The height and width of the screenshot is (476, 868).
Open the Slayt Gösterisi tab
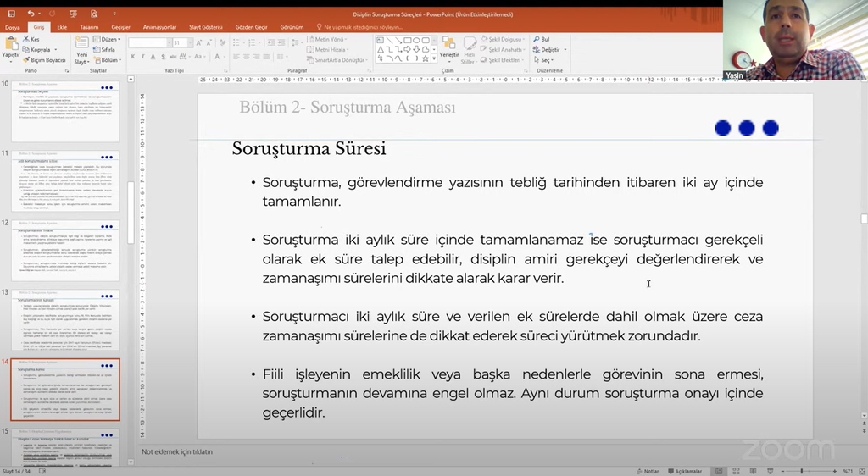tap(205, 27)
